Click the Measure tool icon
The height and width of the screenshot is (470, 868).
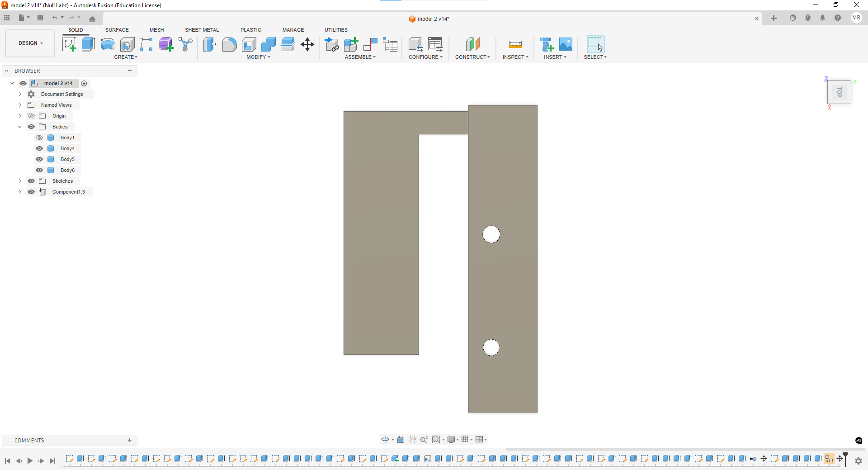click(x=515, y=44)
